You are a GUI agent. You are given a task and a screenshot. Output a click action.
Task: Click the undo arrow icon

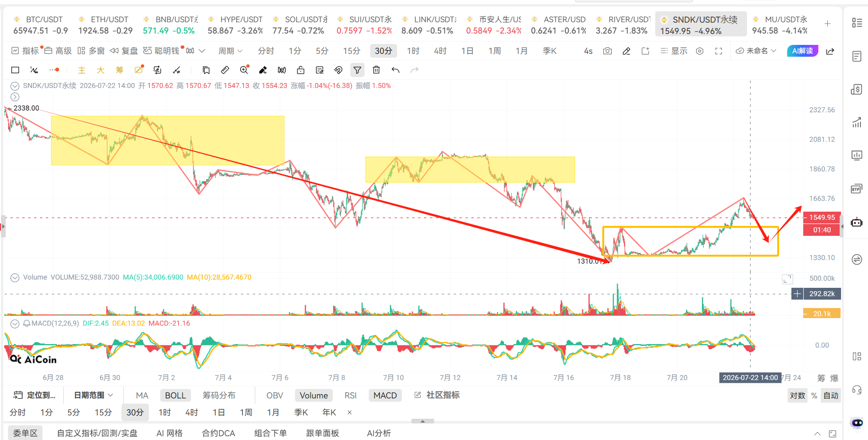395,70
